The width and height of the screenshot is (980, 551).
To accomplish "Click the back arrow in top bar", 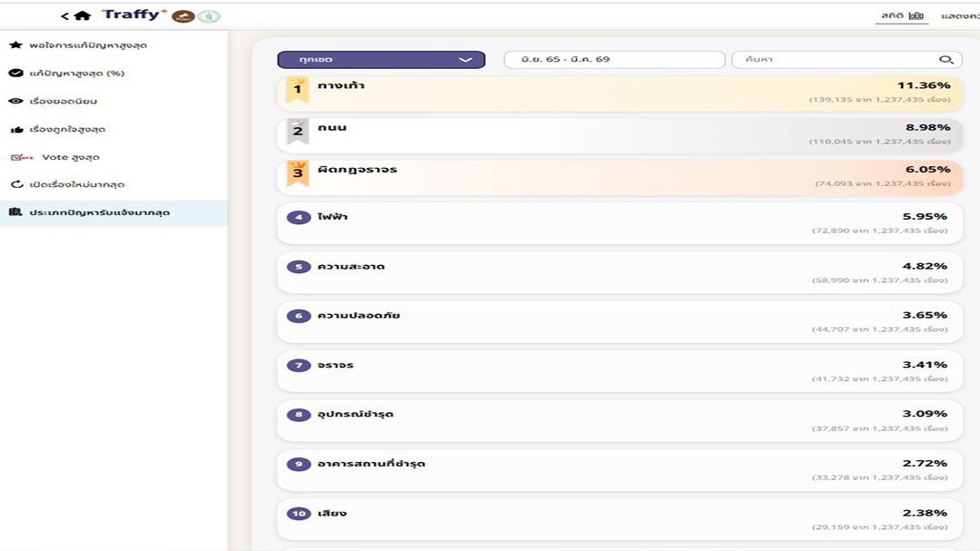I will (64, 15).
